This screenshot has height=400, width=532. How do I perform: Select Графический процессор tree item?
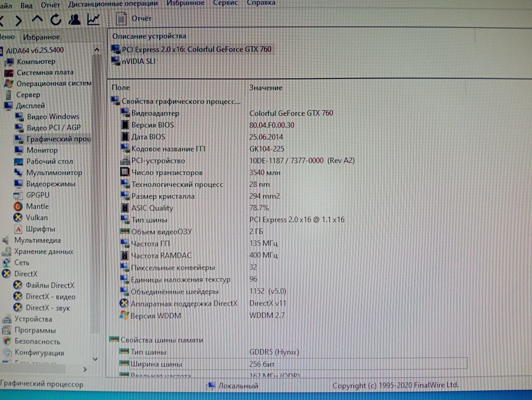pos(53,138)
